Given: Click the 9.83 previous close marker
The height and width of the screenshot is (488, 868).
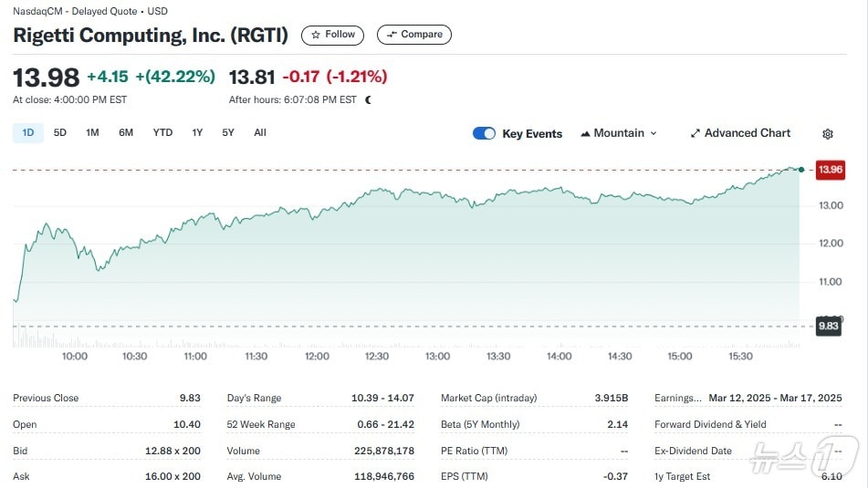Looking at the screenshot, I should pos(828,326).
